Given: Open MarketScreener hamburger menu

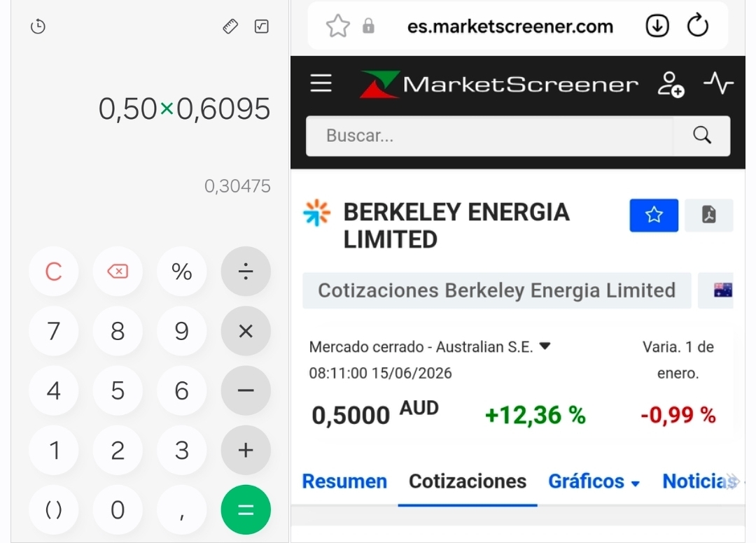Looking at the screenshot, I should (x=321, y=83).
